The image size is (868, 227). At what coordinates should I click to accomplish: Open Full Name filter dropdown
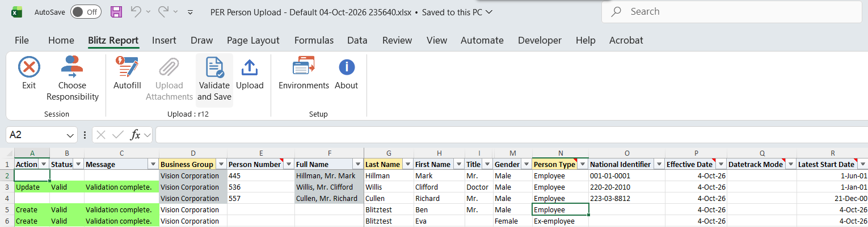357,164
